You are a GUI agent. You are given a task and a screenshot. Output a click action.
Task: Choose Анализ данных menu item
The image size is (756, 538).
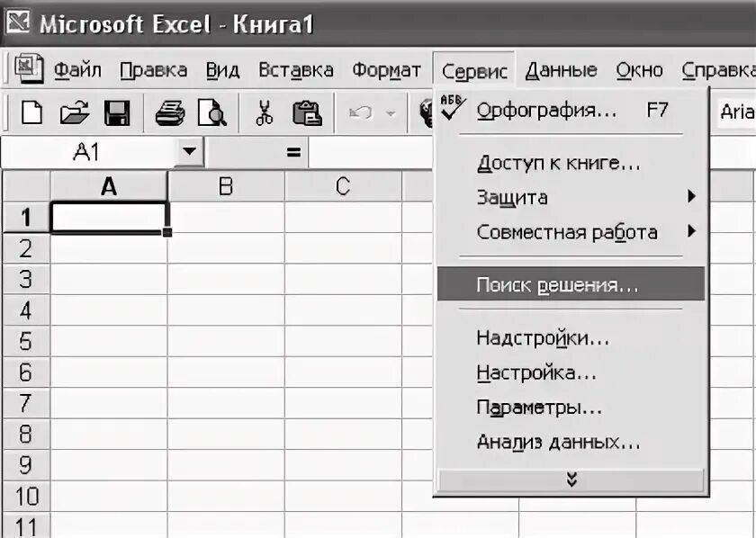tap(571, 442)
